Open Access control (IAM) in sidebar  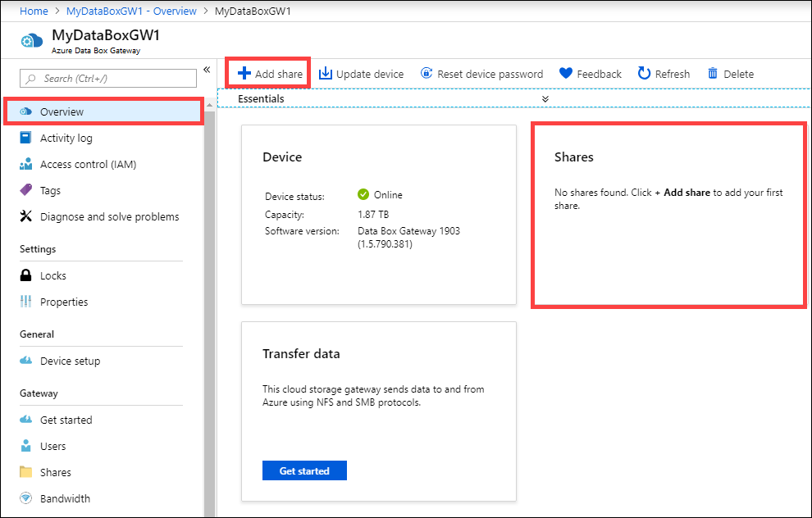88,165
